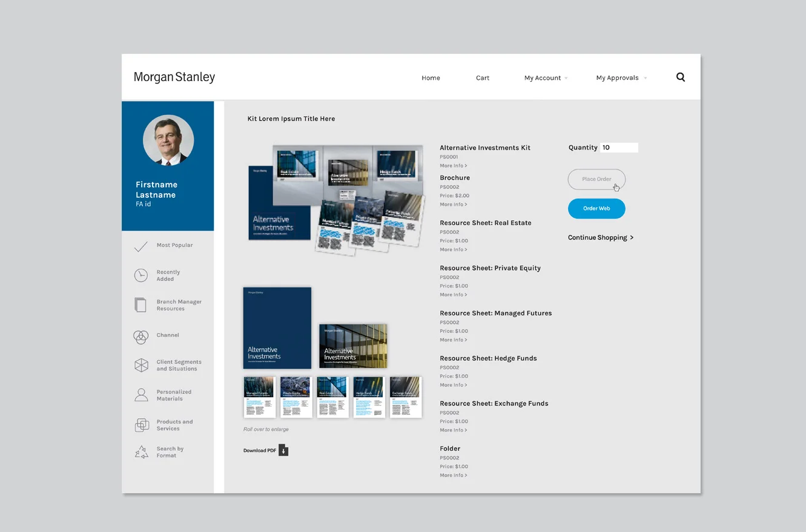Click the Resource Sheet: Private Equity title

point(491,268)
